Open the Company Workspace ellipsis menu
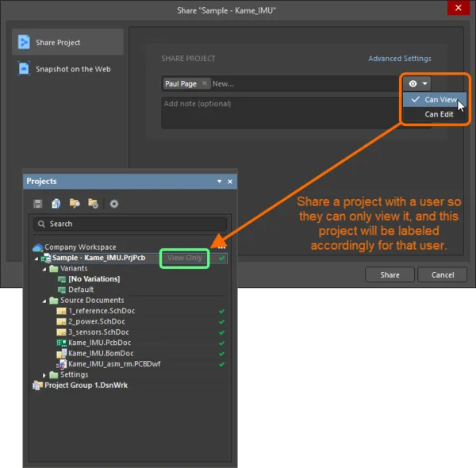This screenshot has height=468, width=476. tap(222, 247)
